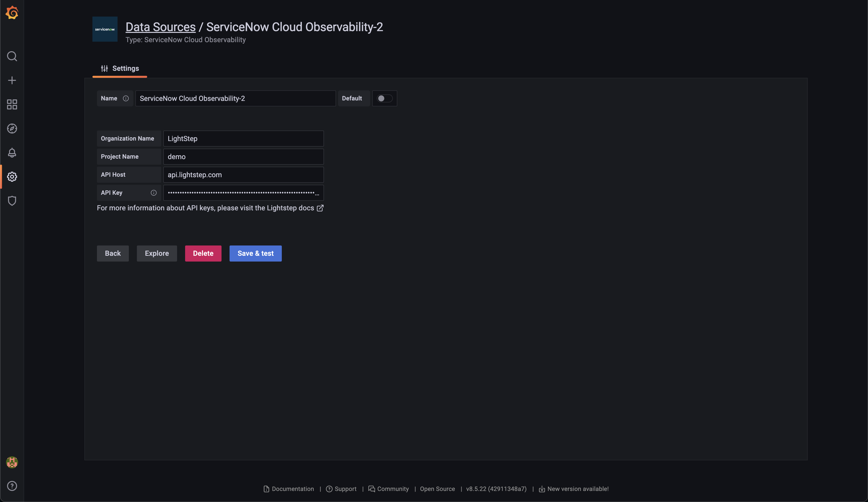Click the Organization Name input field
The image size is (868, 502).
click(x=243, y=138)
